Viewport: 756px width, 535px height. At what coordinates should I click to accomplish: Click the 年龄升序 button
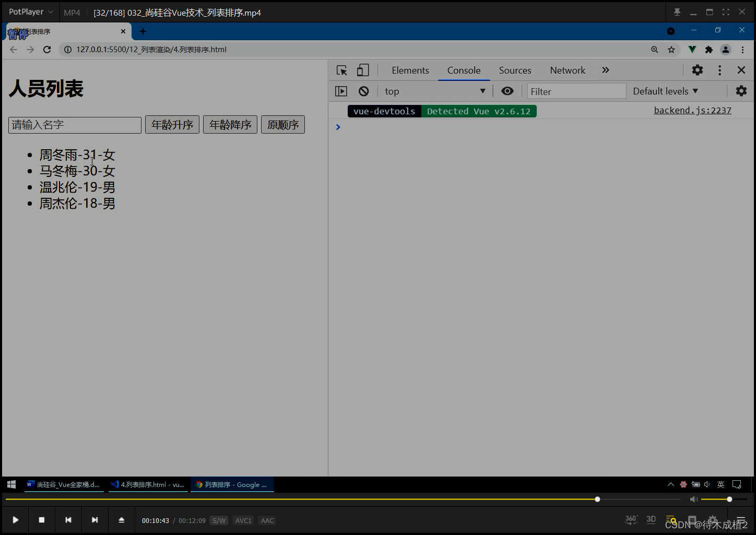[172, 125]
